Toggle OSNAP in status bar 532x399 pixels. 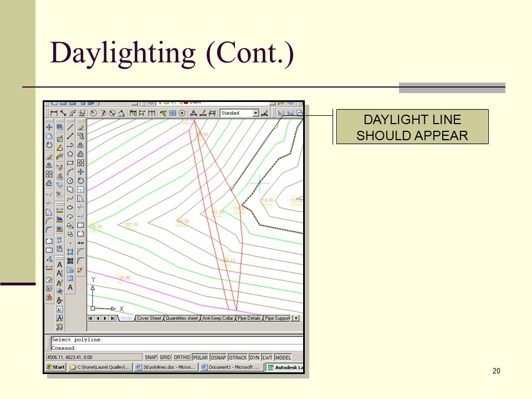click(218, 357)
